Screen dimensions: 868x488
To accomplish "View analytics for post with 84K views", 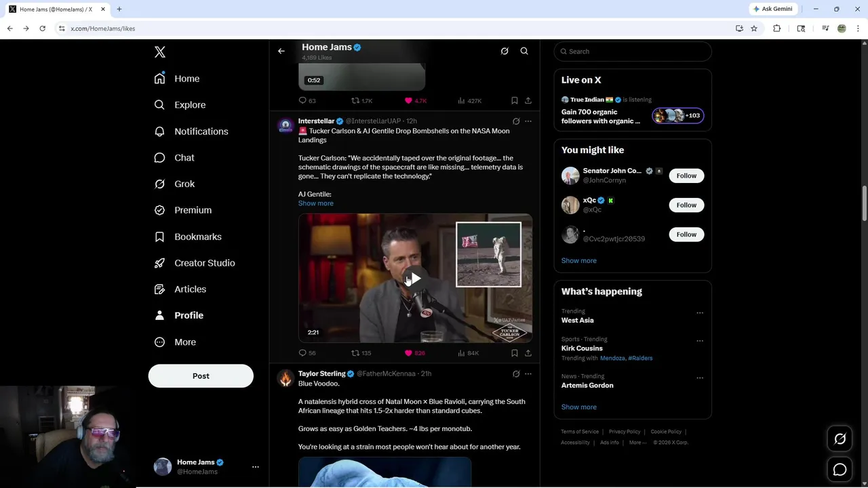I will pos(469,353).
